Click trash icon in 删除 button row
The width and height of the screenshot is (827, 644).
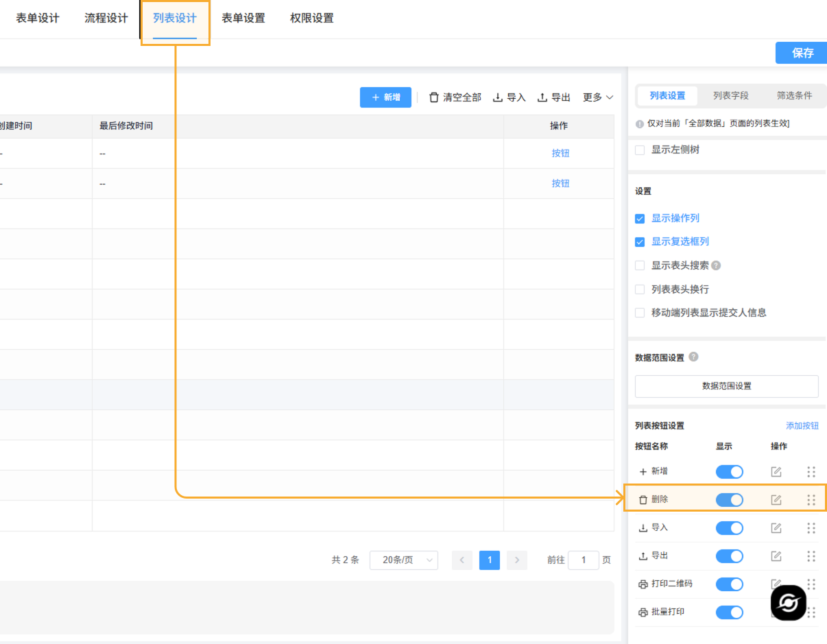[x=643, y=500]
